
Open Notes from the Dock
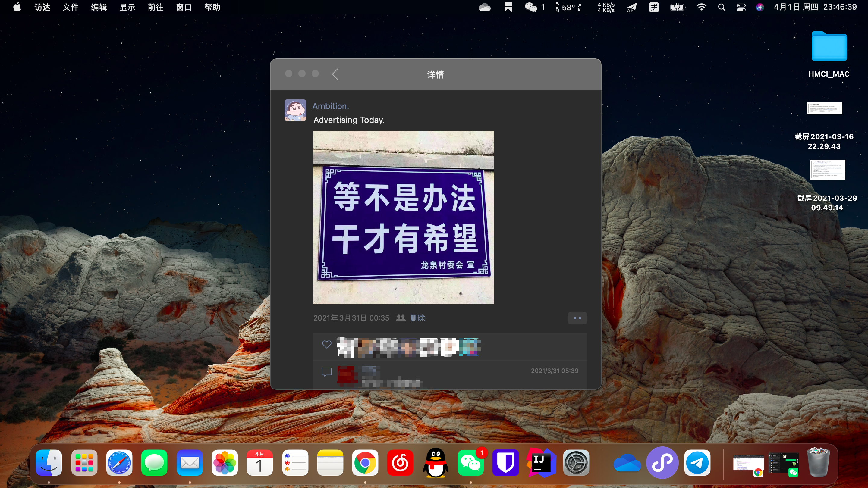point(330,462)
